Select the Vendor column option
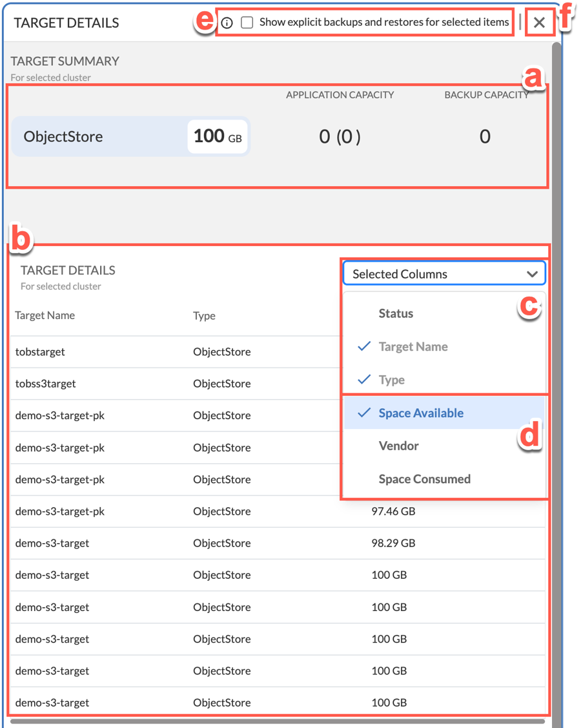The width and height of the screenshot is (581, 728). [398, 446]
